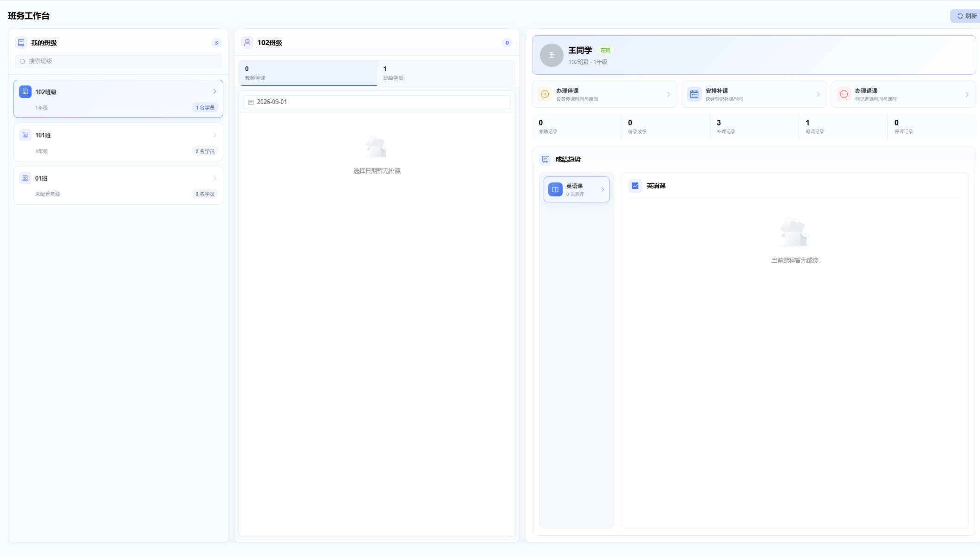Switch to the 教师排课 tab
This screenshot has width=980, height=557.
(308, 73)
